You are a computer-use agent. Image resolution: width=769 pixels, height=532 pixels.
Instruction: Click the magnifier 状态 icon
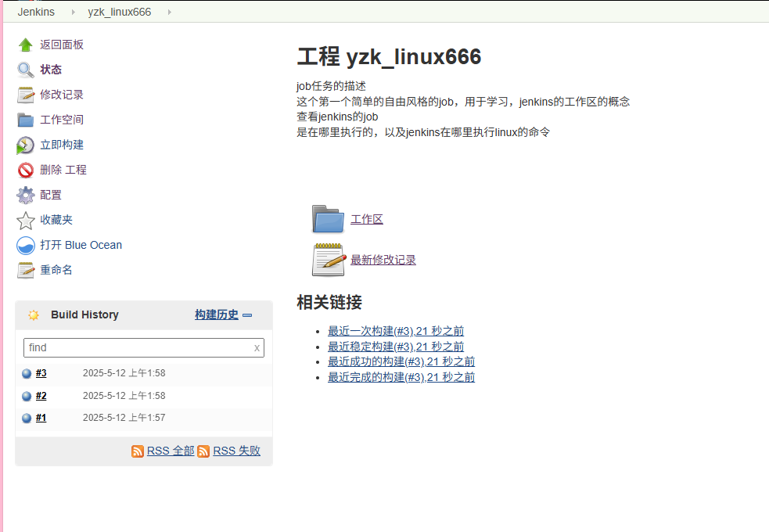pyautogui.click(x=26, y=70)
